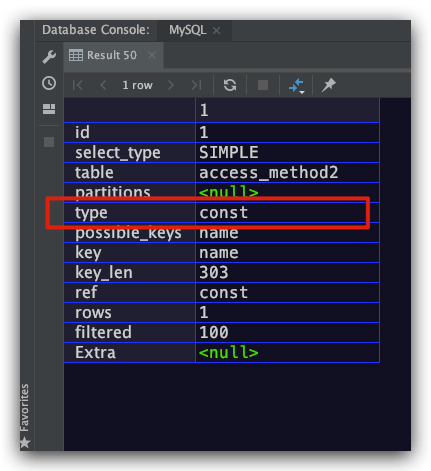Select the 'Extra' row label
This screenshot has width=431, height=471.
click(129, 353)
